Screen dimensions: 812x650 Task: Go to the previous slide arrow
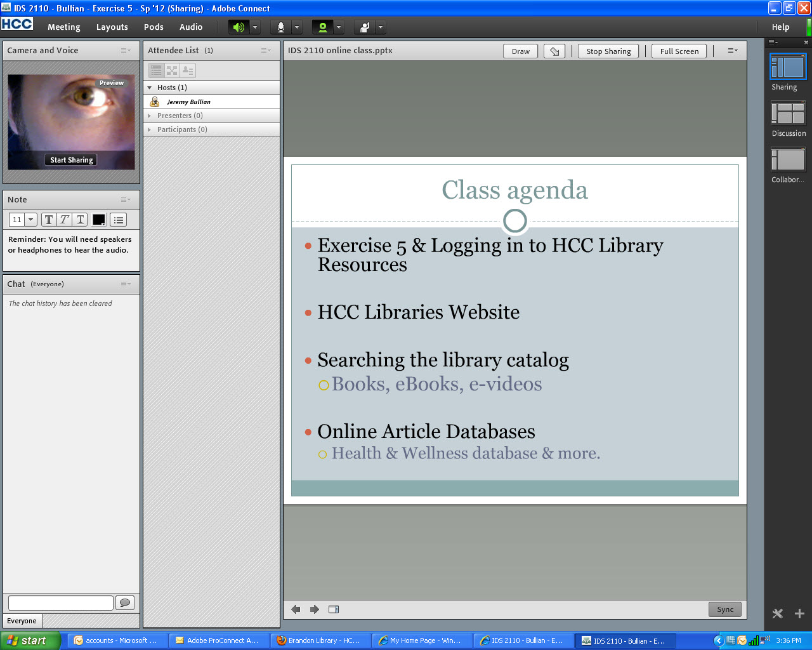click(x=296, y=609)
